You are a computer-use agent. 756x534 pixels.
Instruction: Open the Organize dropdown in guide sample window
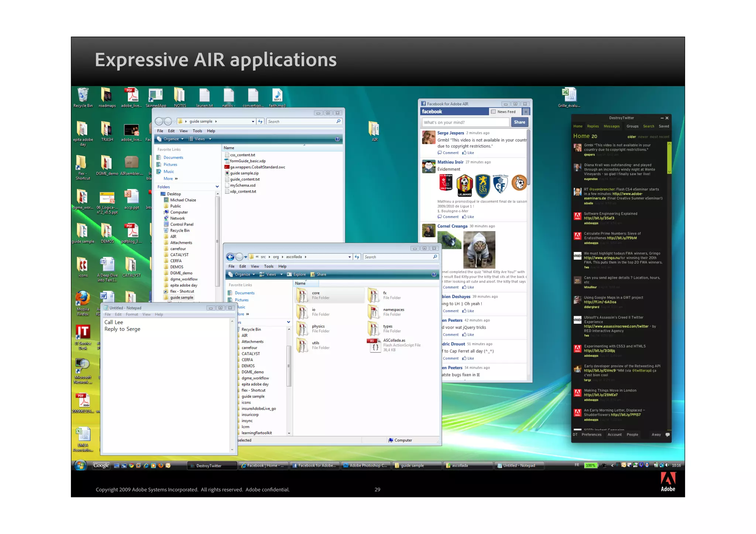(x=170, y=139)
